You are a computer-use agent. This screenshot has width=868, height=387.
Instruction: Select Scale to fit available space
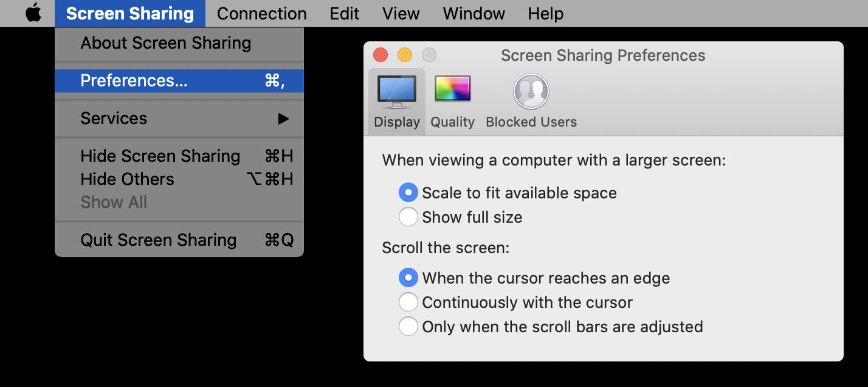pos(408,193)
